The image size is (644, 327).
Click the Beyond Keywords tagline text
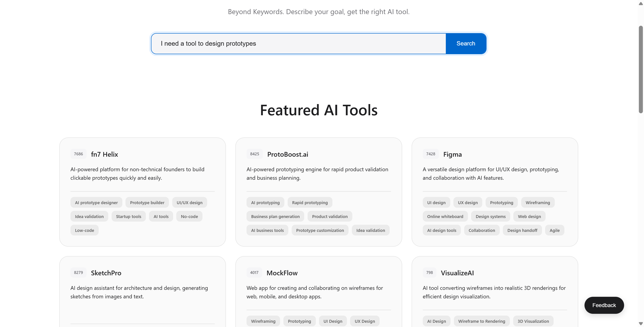[319, 12]
